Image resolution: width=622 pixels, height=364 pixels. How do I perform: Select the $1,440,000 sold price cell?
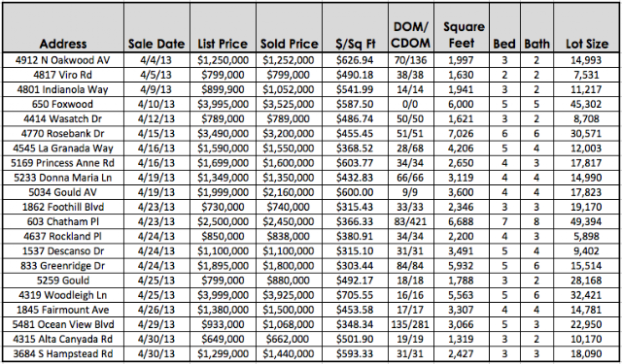(x=290, y=353)
